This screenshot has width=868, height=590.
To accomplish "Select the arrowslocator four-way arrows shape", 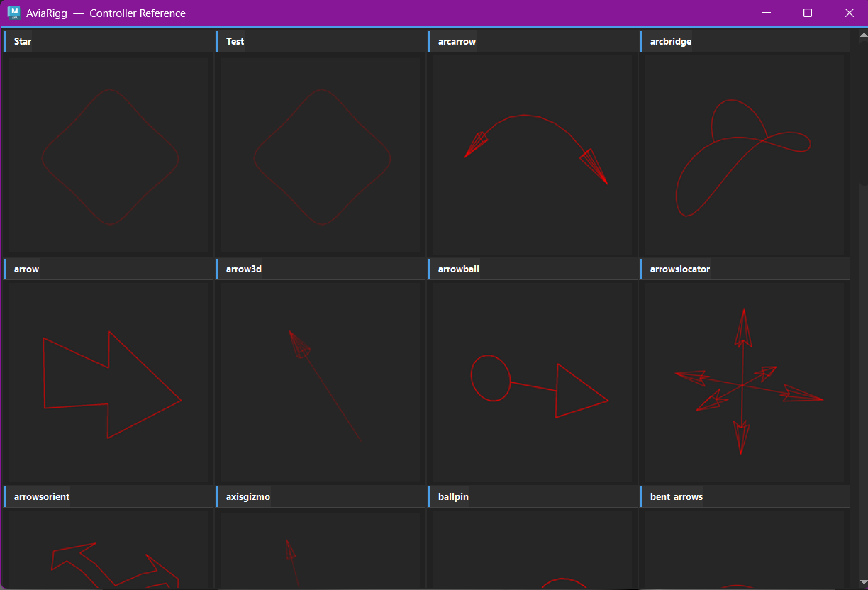I will coord(744,382).
